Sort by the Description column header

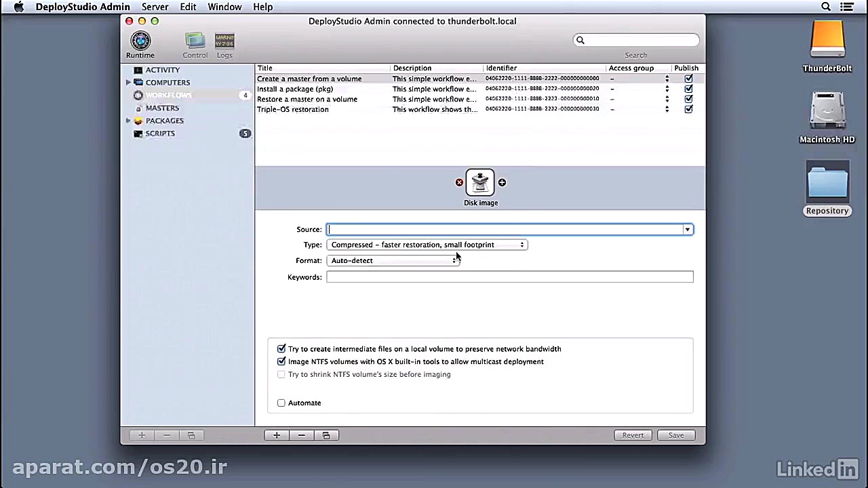tap(437, 68)
